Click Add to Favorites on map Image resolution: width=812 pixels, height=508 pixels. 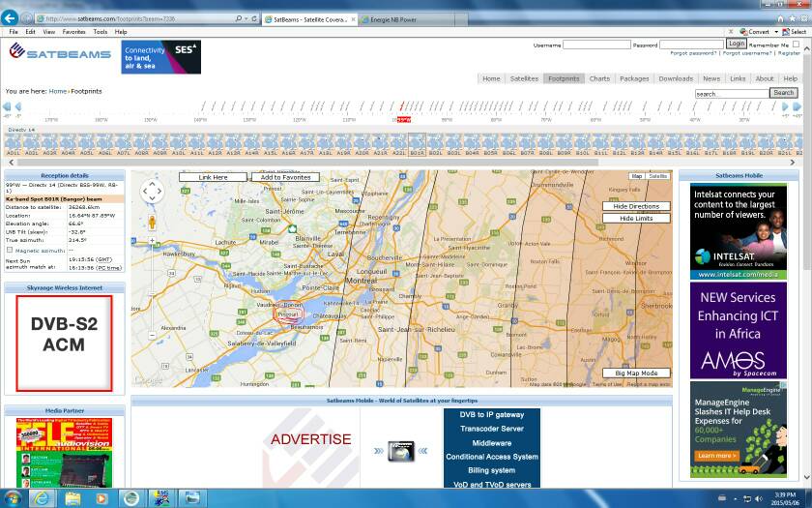(x=285, y=177)
